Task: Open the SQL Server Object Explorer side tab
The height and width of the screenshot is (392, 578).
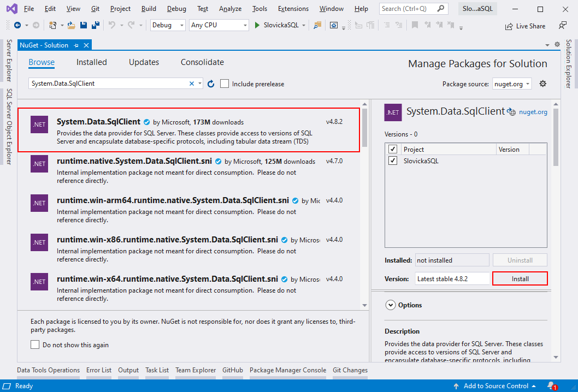Action: tap(10, 126)
